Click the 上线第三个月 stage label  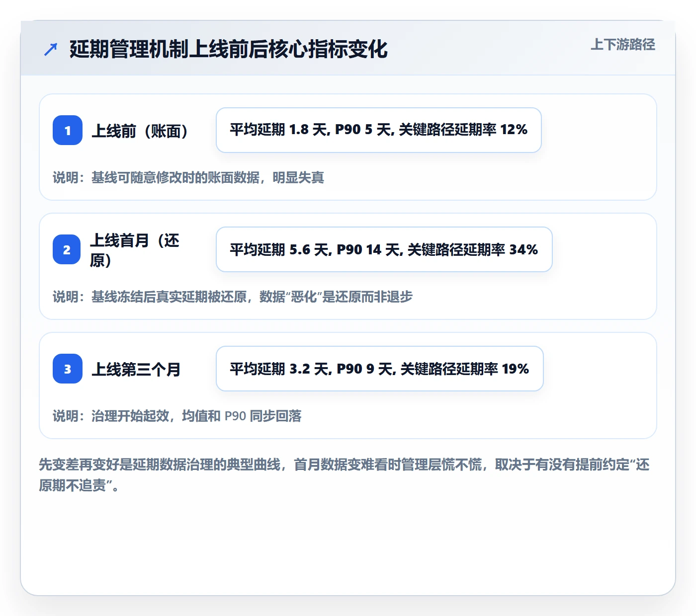coord(136,369)
